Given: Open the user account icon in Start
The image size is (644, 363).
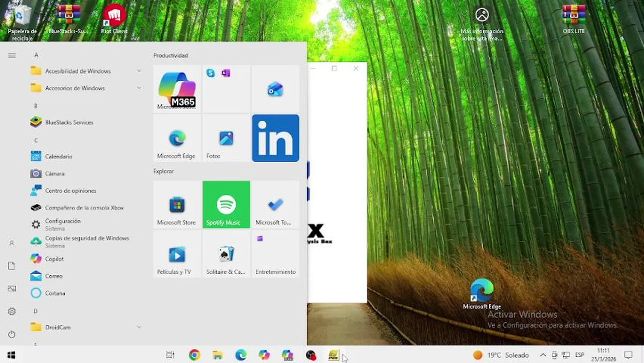Looking at the screenshot, I should 12,243.
